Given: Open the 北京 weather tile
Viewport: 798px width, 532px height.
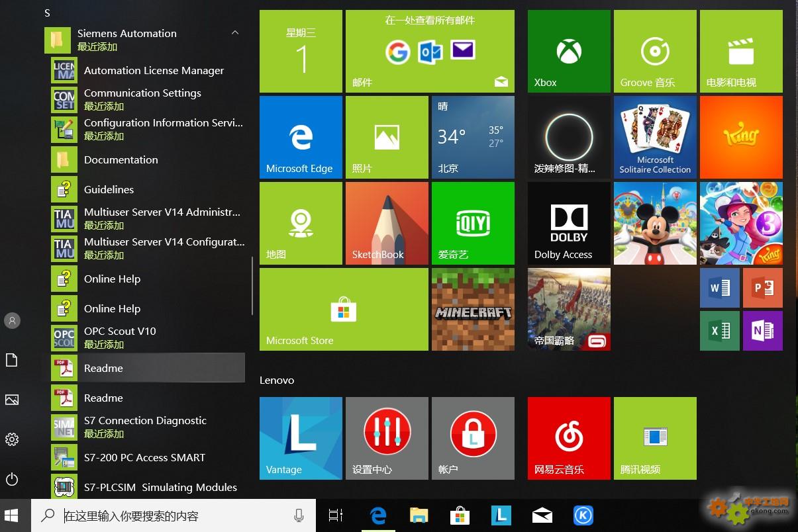Looking at the screenshot, I should (473, 137).
